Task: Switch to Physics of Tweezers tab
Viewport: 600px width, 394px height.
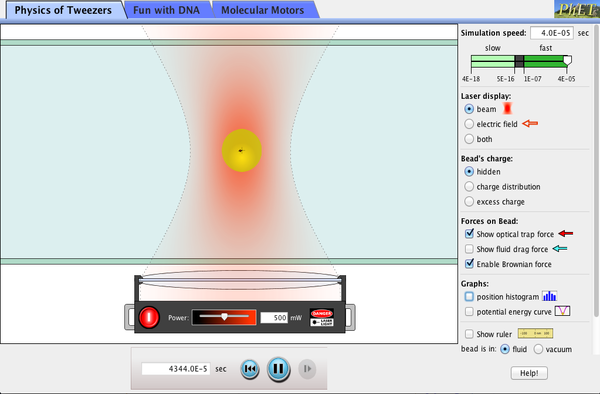Action: point(63,10)
